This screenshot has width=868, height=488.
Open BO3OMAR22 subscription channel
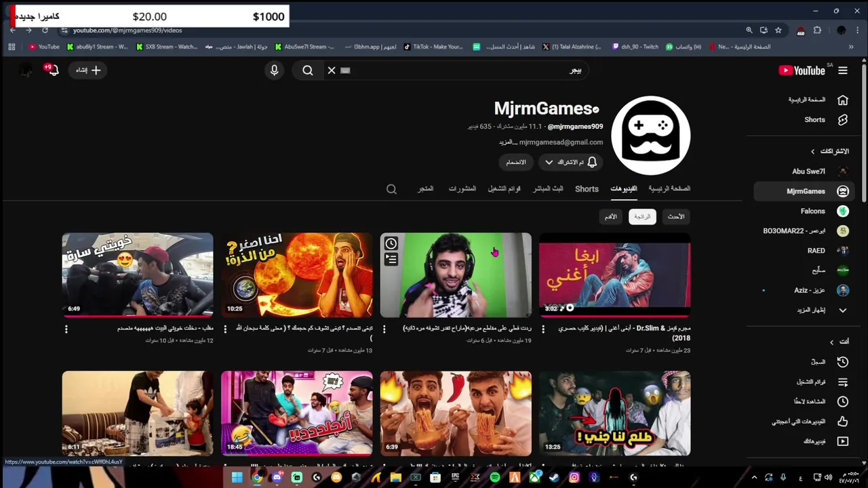805,230
